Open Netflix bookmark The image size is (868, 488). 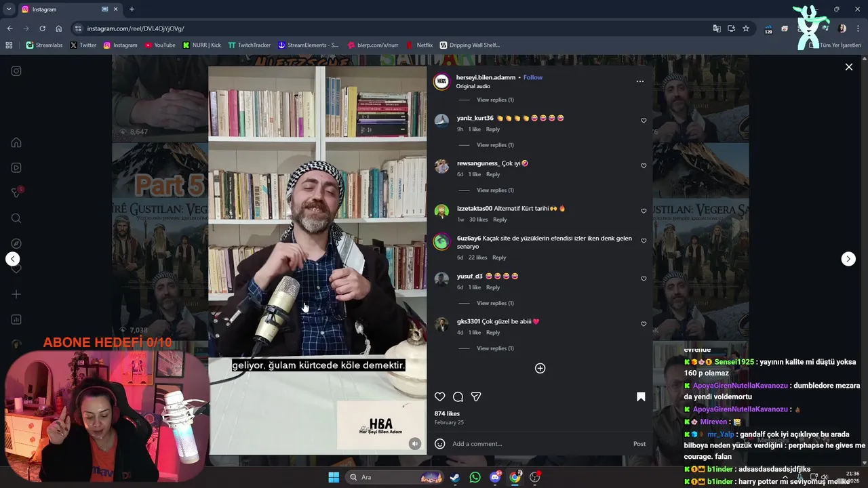coord(419,45)
